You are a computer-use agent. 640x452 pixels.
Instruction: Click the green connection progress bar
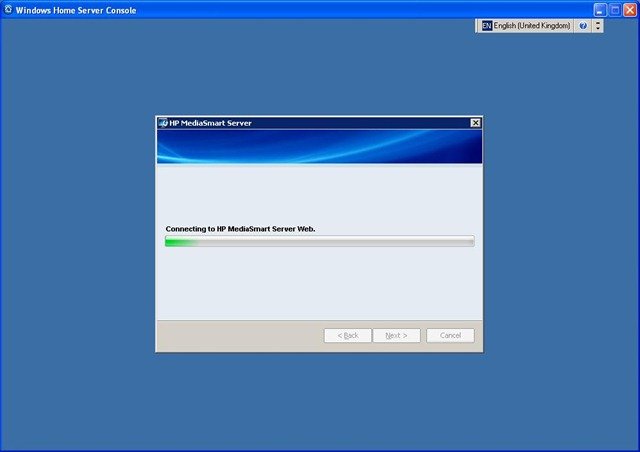[320, 241]
